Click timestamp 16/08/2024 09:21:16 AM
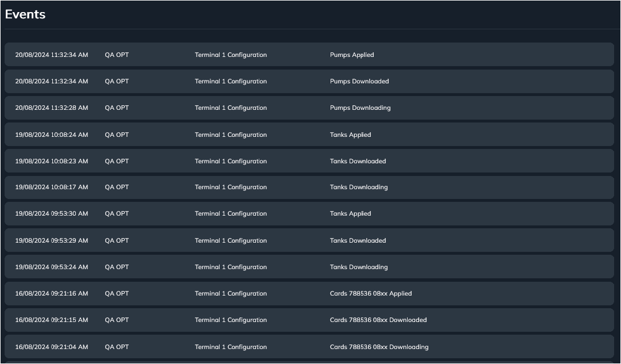This screenshot has width=621, height=364. click(x=52, y=293)
